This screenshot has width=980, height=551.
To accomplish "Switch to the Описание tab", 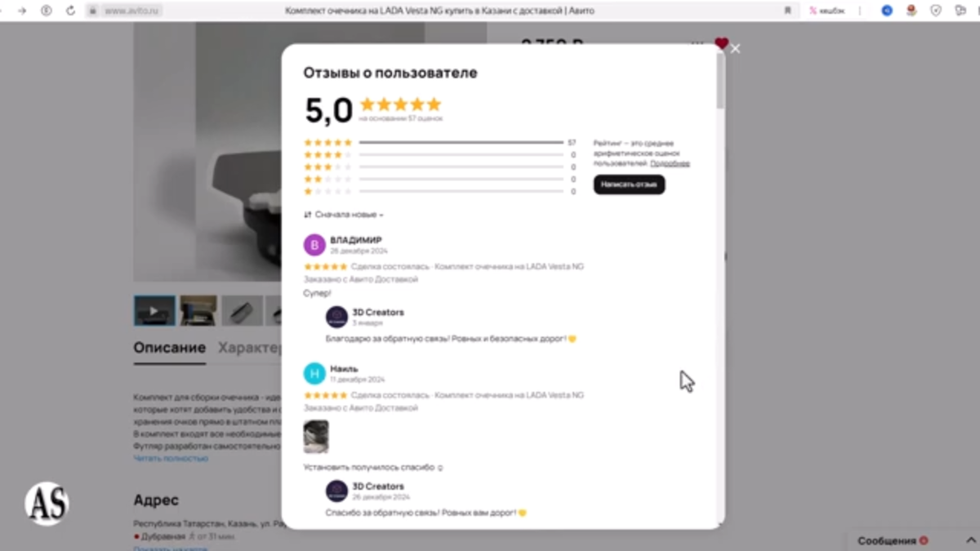I will coord(170,348).
